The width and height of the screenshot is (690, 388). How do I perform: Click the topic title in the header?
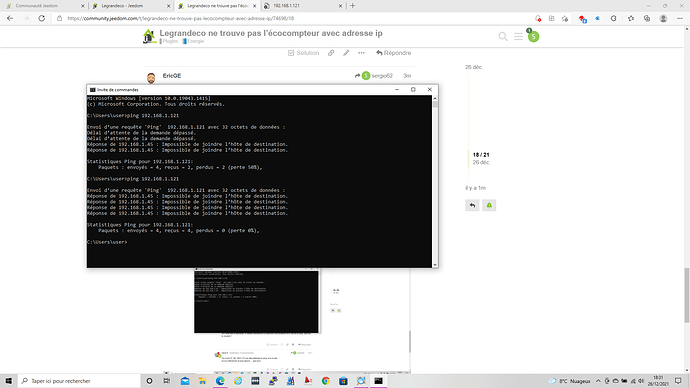271,33
